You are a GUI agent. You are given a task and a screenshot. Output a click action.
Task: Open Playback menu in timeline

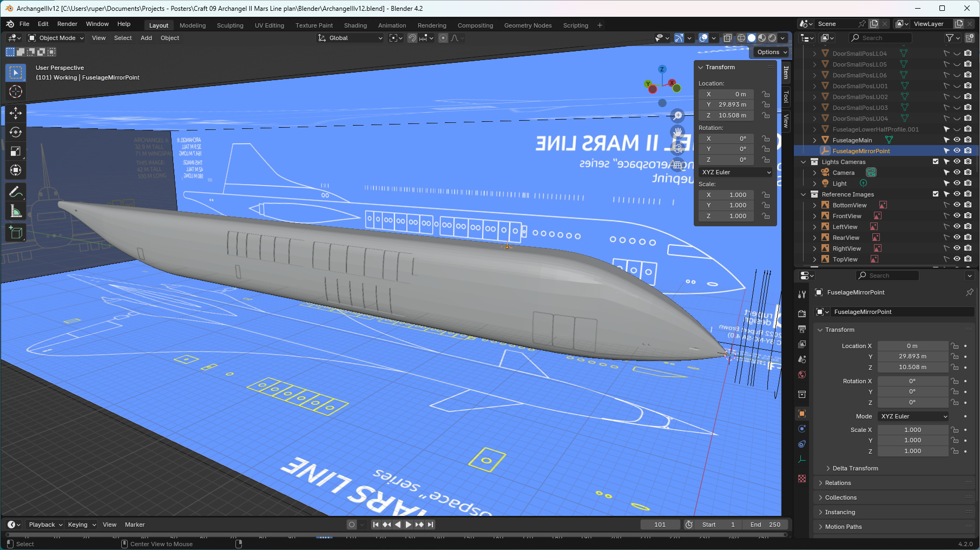tap(45, 525)
